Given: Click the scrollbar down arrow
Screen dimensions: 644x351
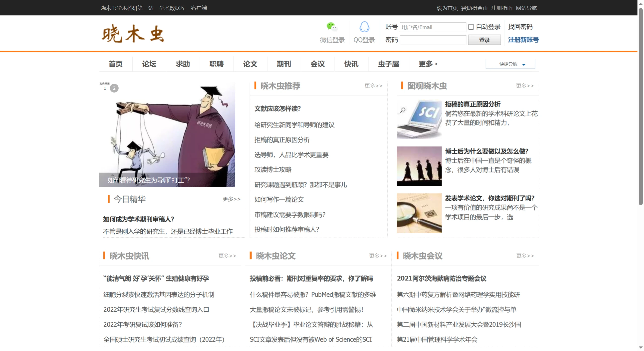Looking at the screenshot, I should 640,348.
